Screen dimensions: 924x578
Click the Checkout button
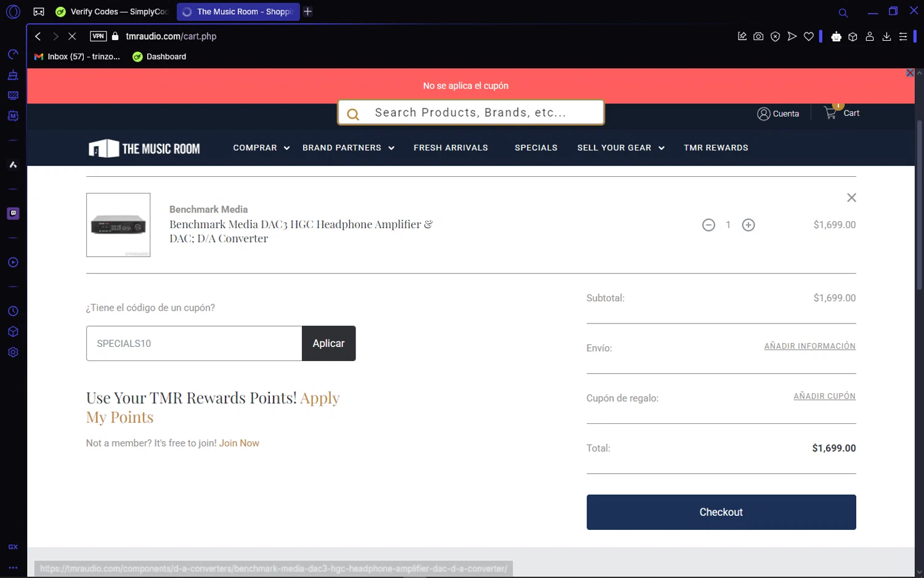pos(721,512)
